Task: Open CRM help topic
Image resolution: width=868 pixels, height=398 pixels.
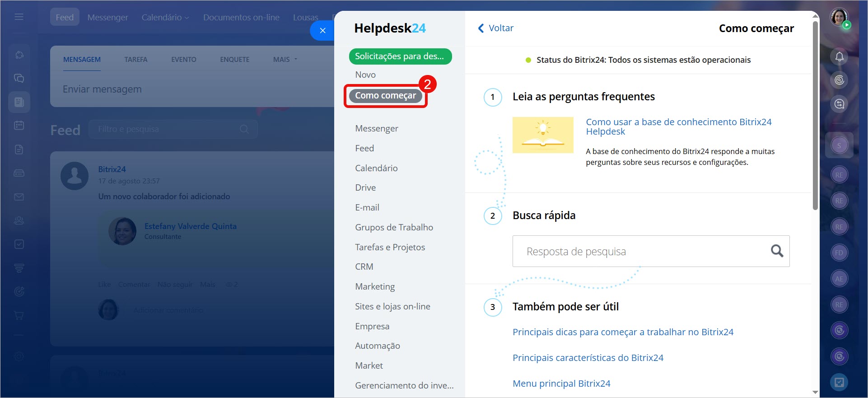Action: [x=364, y=267]
